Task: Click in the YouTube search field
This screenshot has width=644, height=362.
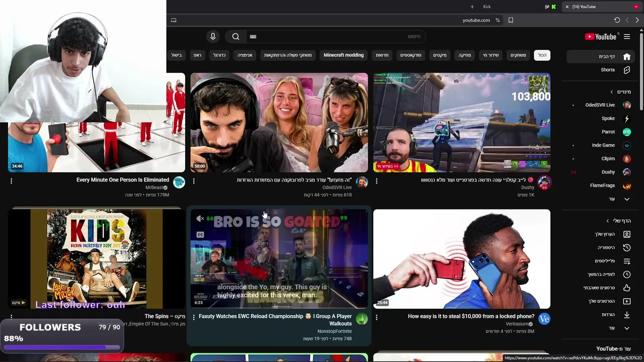Action: (336, 37)
